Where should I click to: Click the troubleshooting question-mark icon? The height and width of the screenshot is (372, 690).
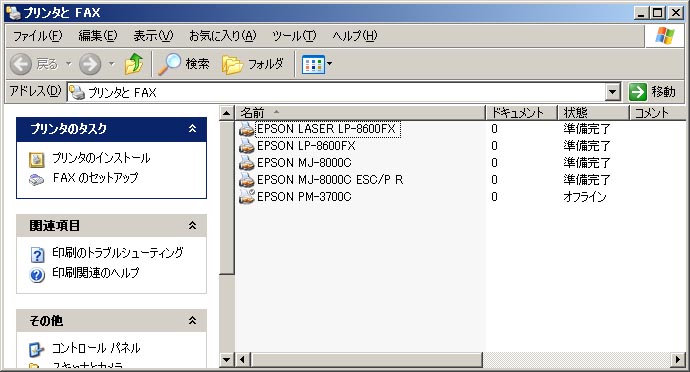tap(37, 255)
